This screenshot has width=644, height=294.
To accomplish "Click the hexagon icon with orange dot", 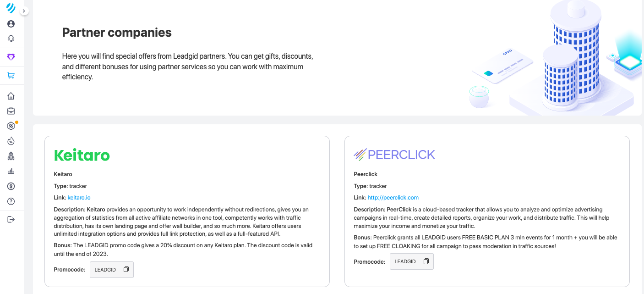I will pos(11,126).
